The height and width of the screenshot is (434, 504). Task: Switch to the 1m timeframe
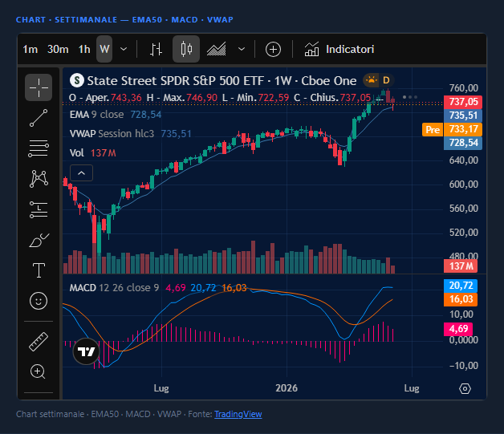[x=30, y=50]
